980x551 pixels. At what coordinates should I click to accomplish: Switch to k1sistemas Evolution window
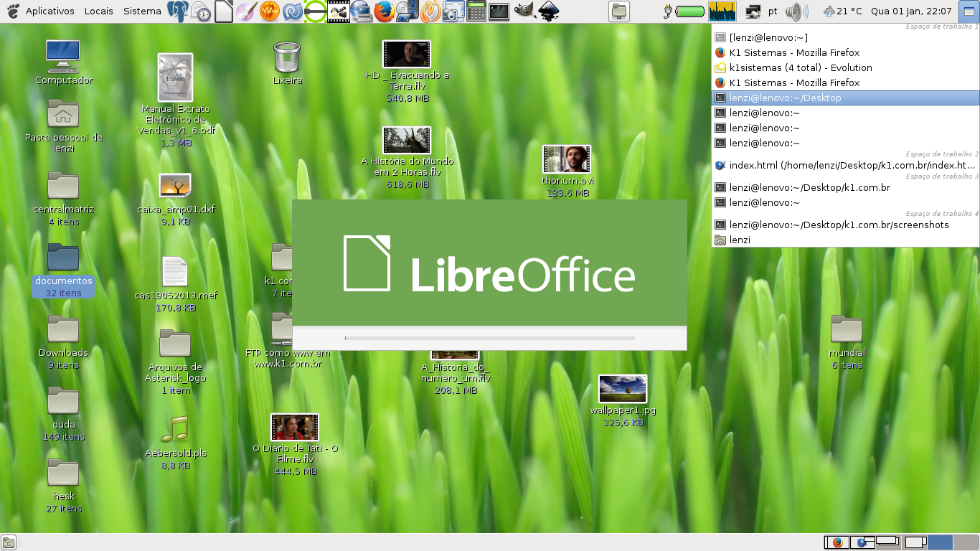tap(800, 67)
